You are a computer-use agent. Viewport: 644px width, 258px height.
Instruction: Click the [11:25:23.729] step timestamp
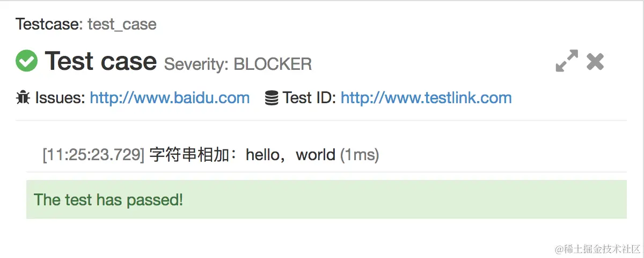93,155
